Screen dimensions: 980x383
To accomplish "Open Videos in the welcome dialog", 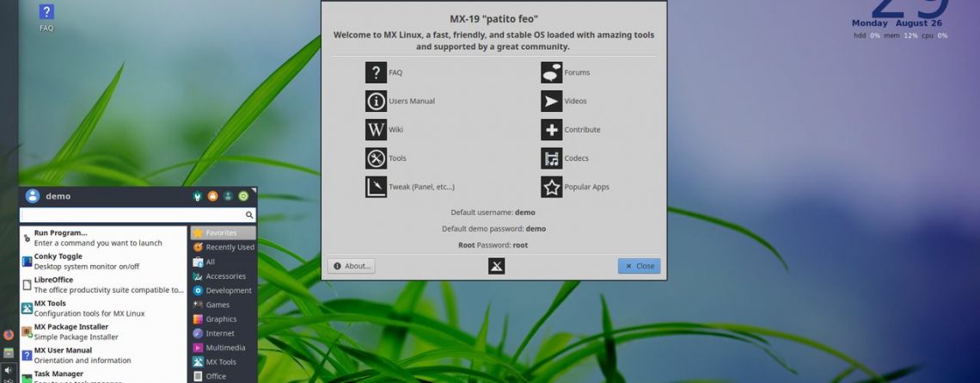I will 551,101.
